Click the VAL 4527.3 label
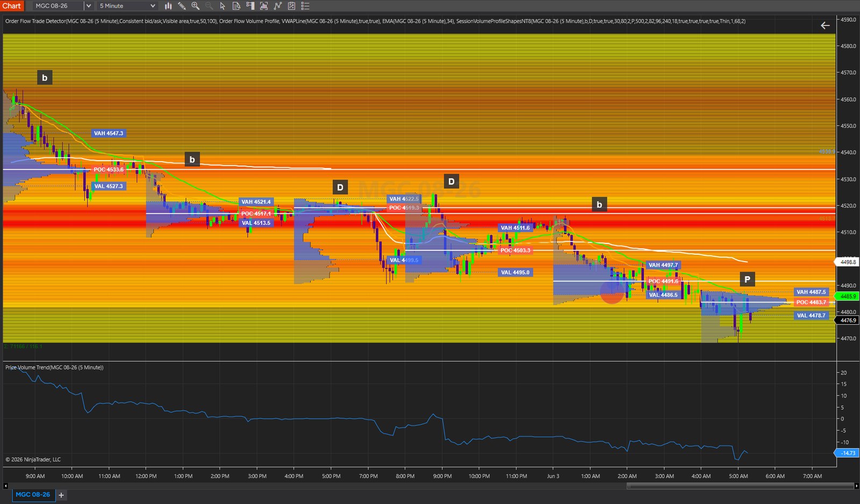The width and height of the screenshot is (860, 504). 109,186
